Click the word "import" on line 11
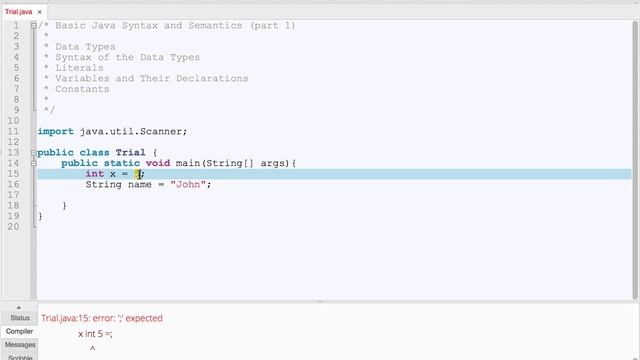The image size is (640, 360). 56,131
